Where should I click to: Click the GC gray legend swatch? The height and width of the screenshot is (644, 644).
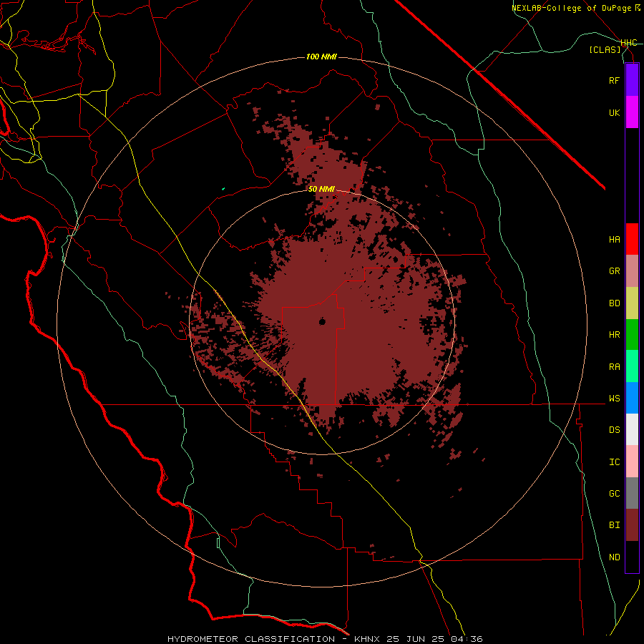tap(632, 493)
